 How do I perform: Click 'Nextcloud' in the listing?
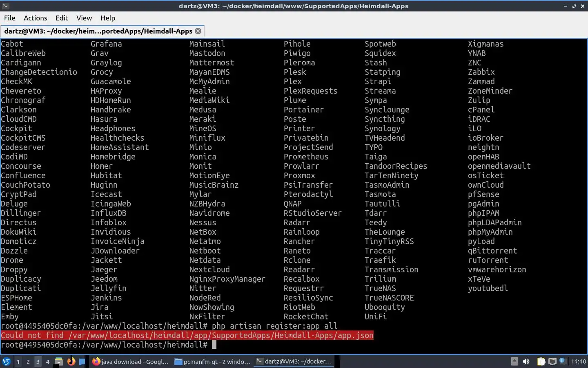[209, 269]
